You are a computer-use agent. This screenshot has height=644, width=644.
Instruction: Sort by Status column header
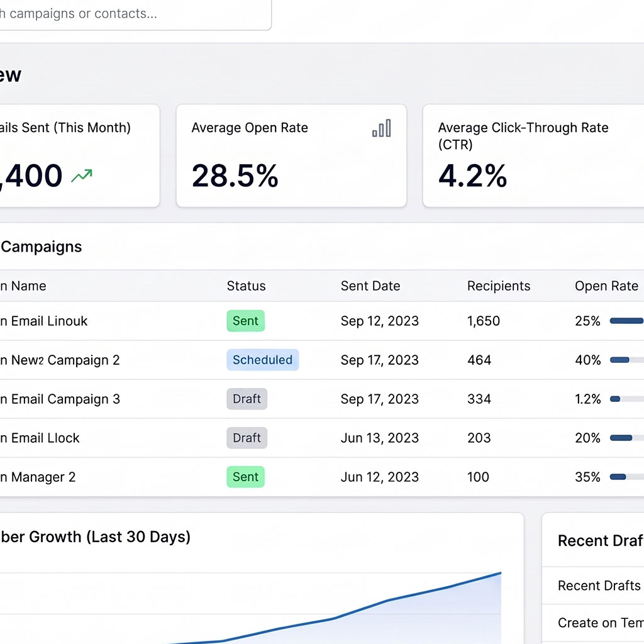pyautogui.click(x=246, y=286)
